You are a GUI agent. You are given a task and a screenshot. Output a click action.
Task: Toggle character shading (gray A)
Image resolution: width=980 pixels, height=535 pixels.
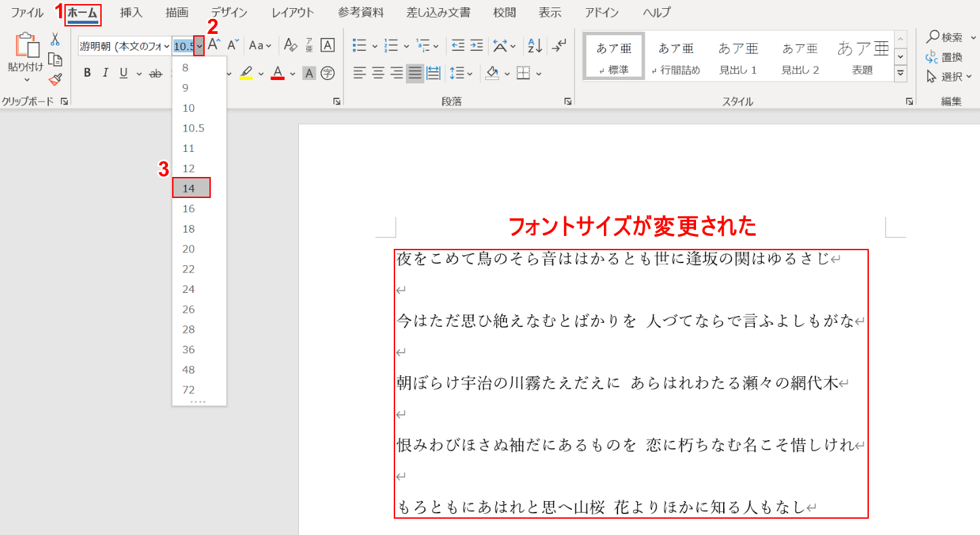[309, 73]
